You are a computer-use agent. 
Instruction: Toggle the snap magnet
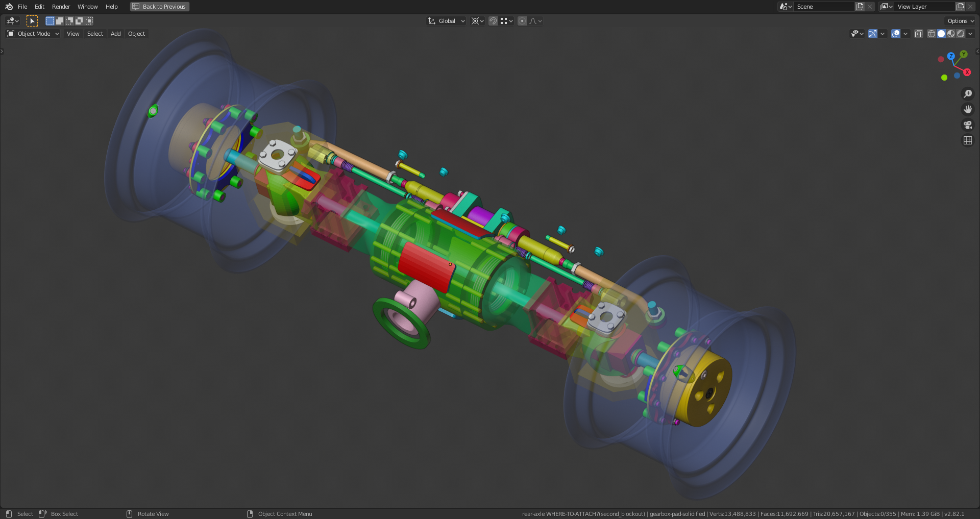pyautogui.click(x=493, y=21)
